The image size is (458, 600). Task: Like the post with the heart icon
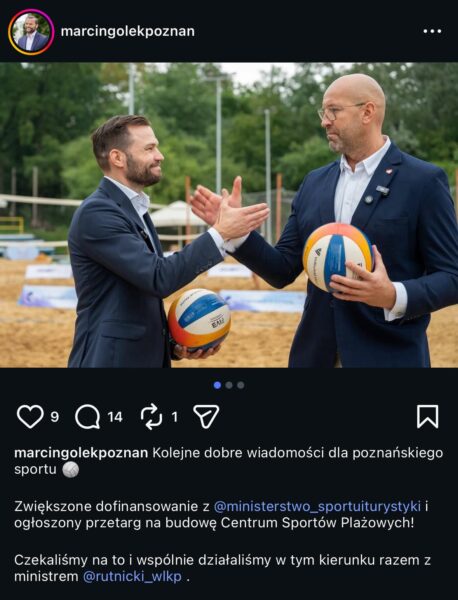(x=30, y=416)
